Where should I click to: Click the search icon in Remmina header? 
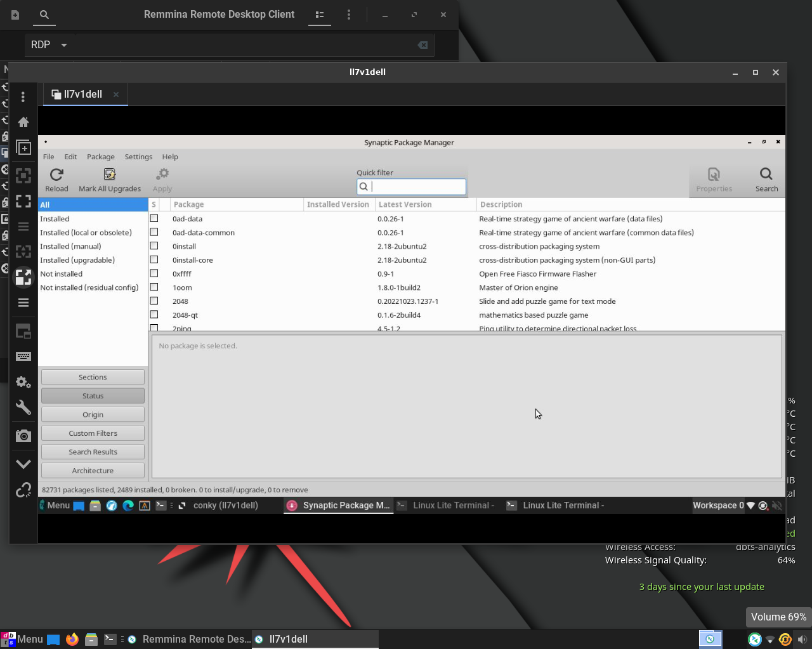[44, 15]
